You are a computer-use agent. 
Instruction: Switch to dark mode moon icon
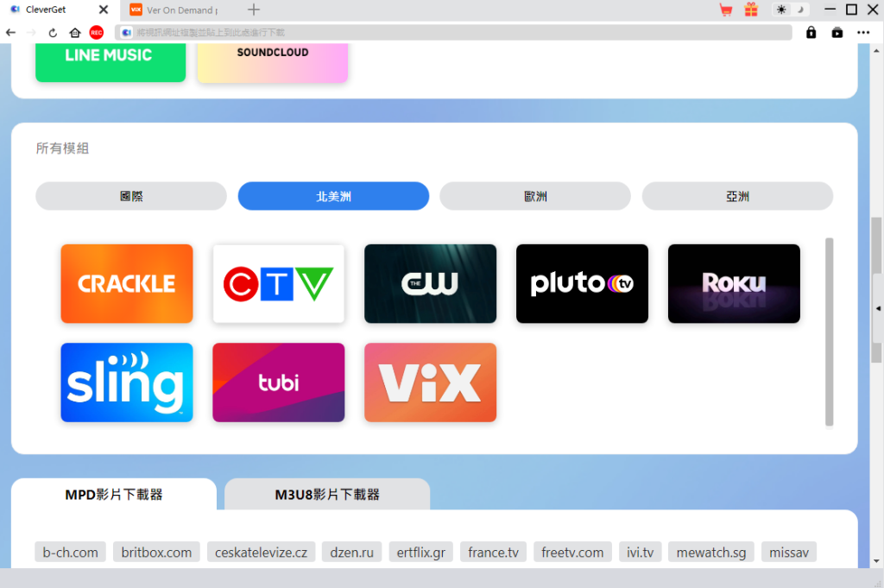click(800, 9)
